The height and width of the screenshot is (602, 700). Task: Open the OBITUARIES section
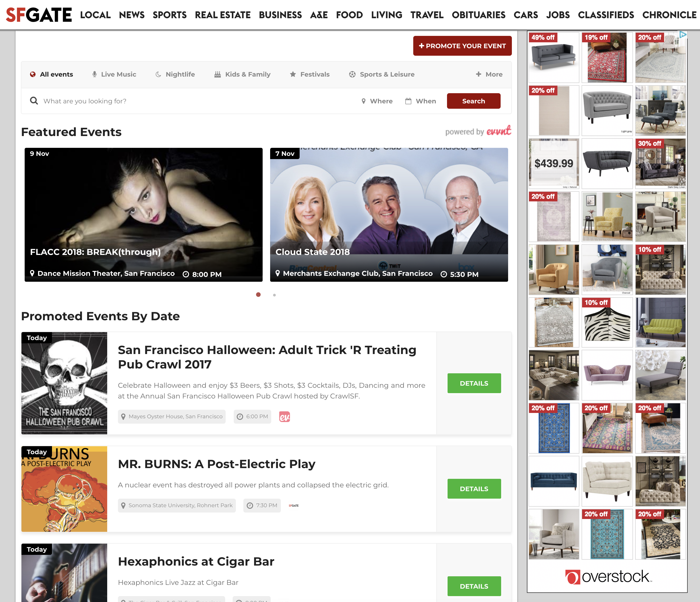[479, 15]
